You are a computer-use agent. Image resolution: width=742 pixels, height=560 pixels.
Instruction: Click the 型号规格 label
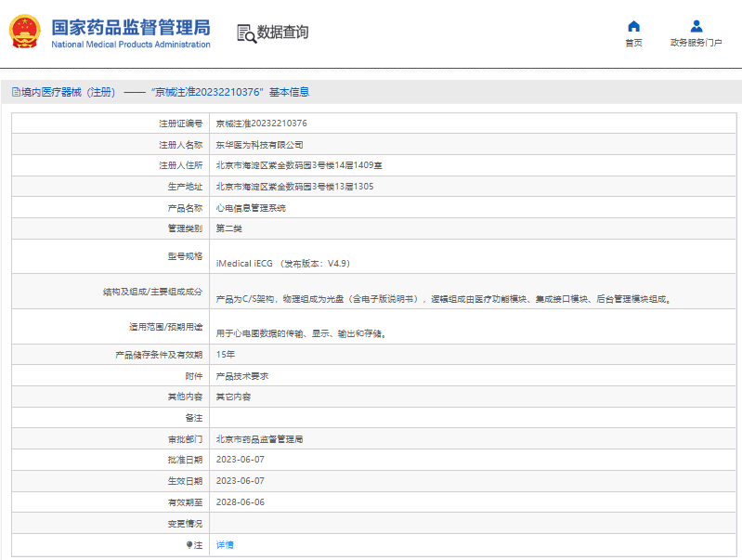pos(185,256)
